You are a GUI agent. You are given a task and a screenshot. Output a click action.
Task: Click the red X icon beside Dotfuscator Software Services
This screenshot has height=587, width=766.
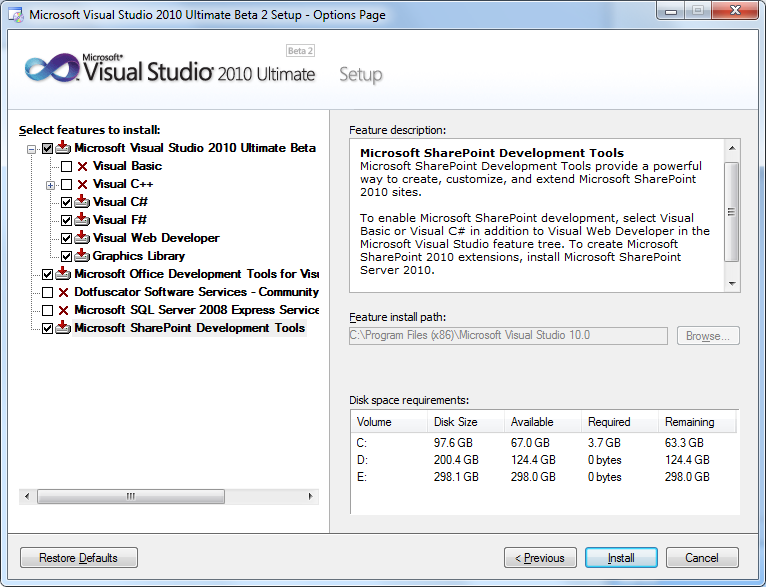point(64,293)
